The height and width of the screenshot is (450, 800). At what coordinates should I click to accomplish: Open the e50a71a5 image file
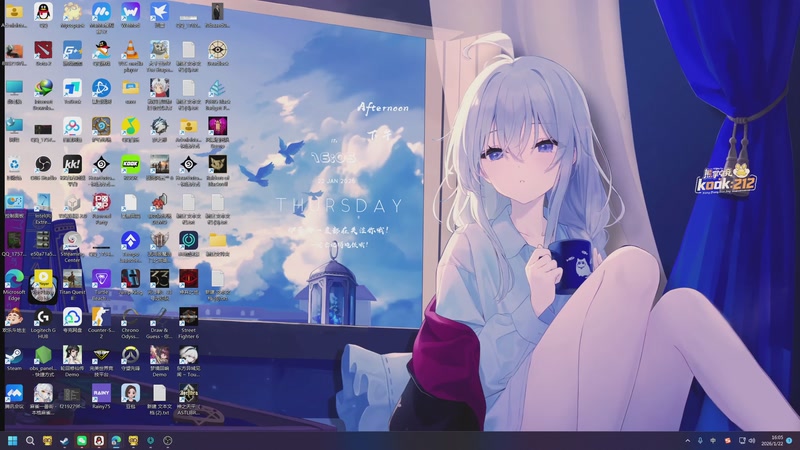pyautogui.click(x=43, y=241)
